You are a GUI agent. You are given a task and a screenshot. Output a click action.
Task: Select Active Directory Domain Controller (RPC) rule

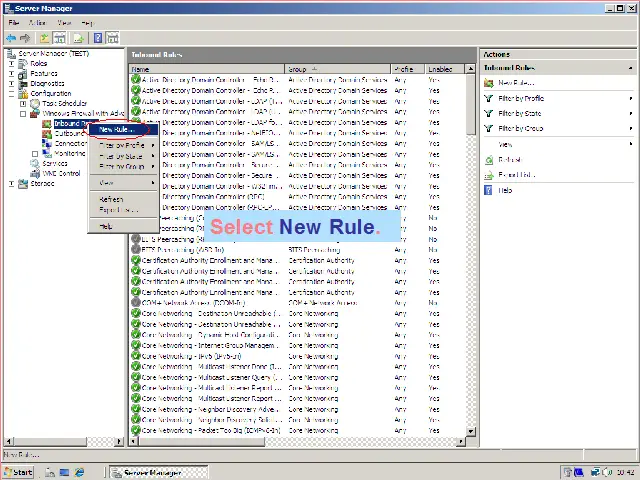[x=297, y=197]
